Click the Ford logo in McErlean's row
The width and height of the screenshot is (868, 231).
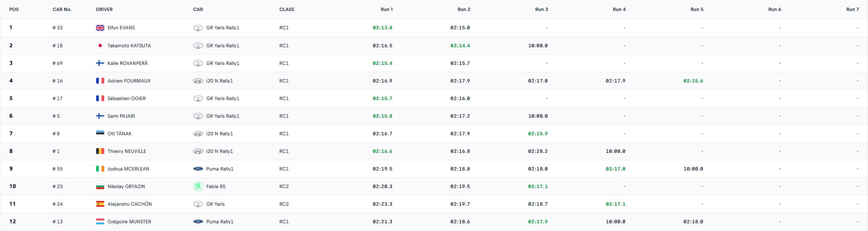pyautogui.click(x=198, y=169)
